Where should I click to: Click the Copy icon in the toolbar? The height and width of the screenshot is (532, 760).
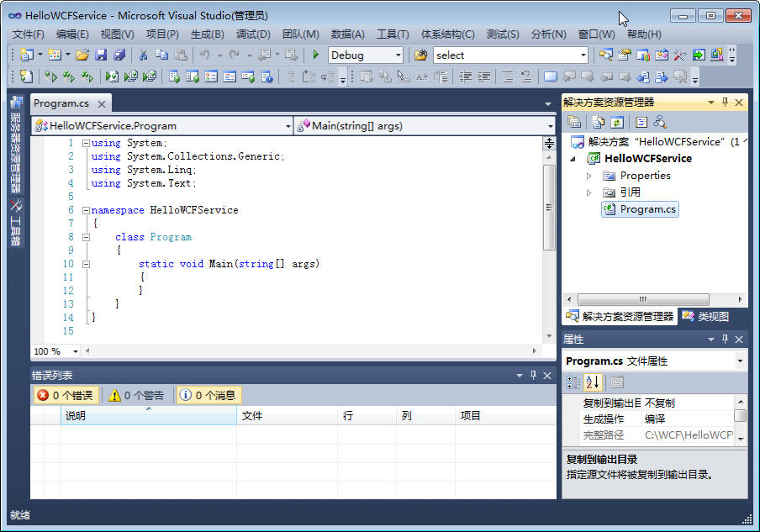point(162,55)
